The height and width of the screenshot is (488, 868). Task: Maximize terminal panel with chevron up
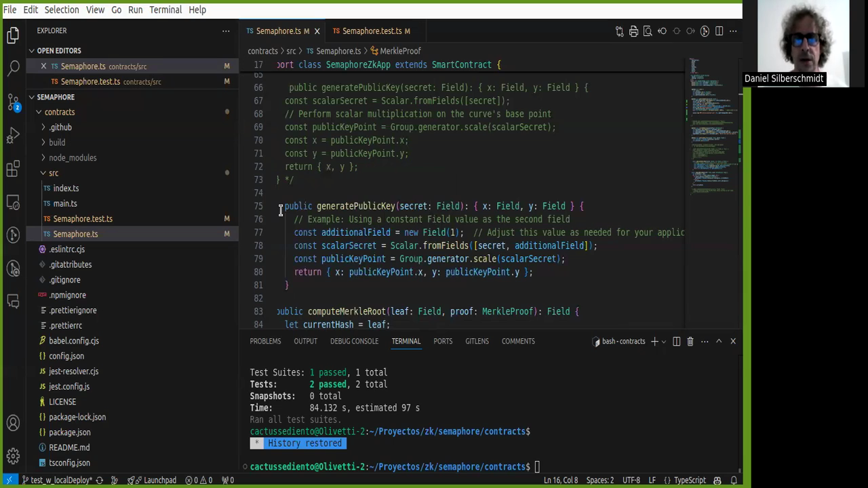[x=719, y=342]
